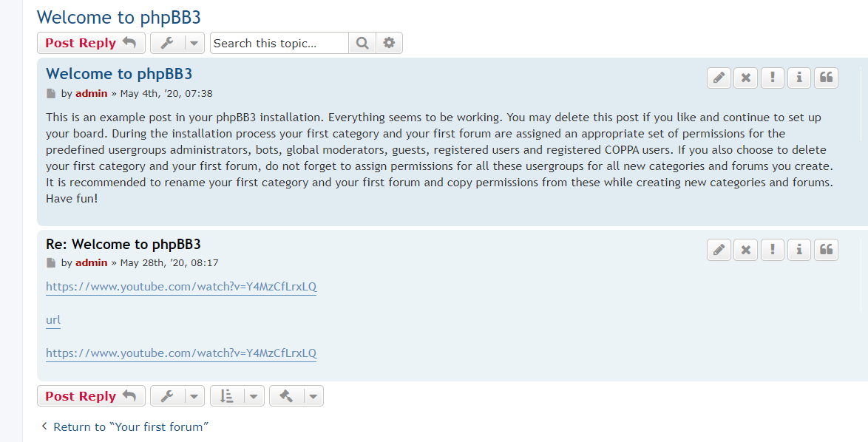Focus the Search this topic field
Image resolution: width=868 pixels, height=442 pixels.
(x=279, y=43)
